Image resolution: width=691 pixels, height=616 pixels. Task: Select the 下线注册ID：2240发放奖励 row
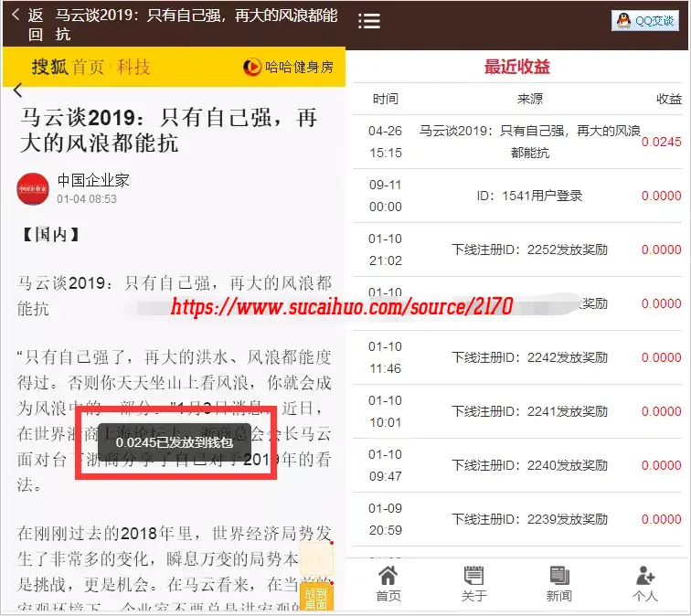click(517, 465)
